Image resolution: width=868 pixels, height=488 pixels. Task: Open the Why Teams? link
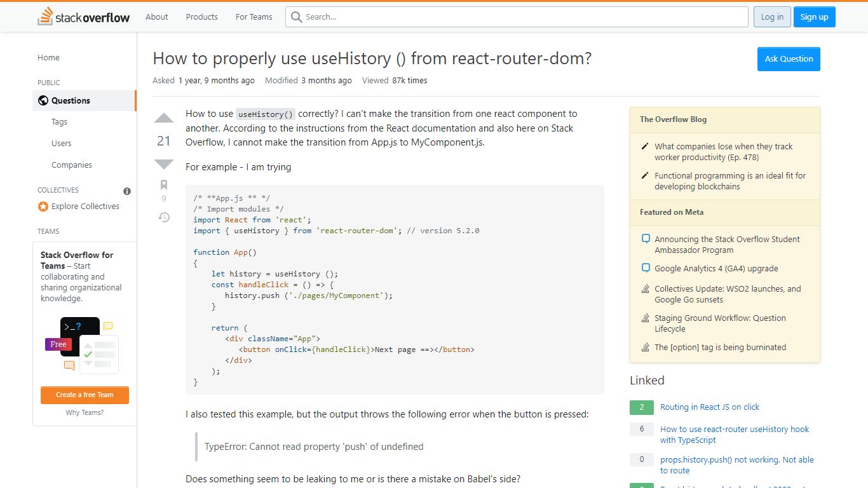[x=85, y=413]
